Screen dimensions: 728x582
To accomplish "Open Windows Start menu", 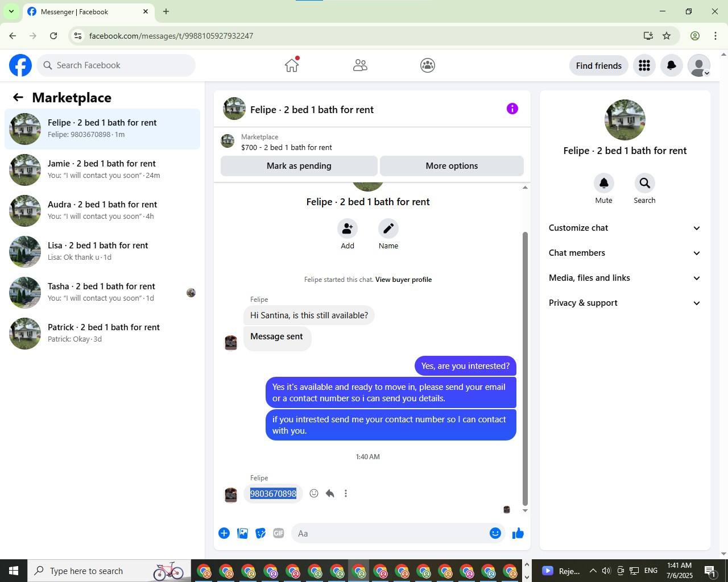I will pos(14,571).
